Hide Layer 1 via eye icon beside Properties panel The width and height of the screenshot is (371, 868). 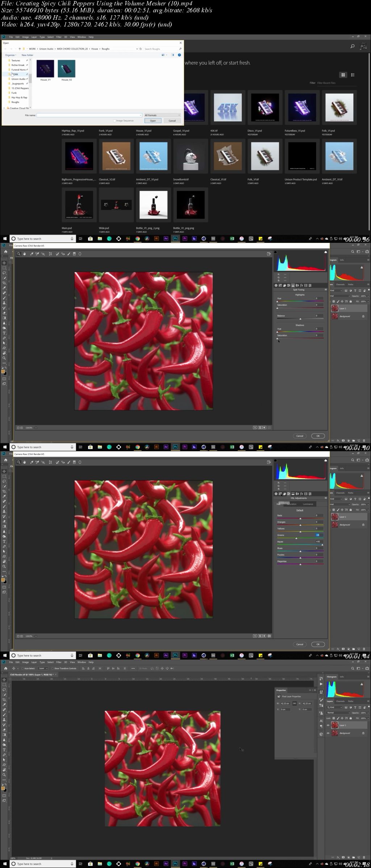328,725
